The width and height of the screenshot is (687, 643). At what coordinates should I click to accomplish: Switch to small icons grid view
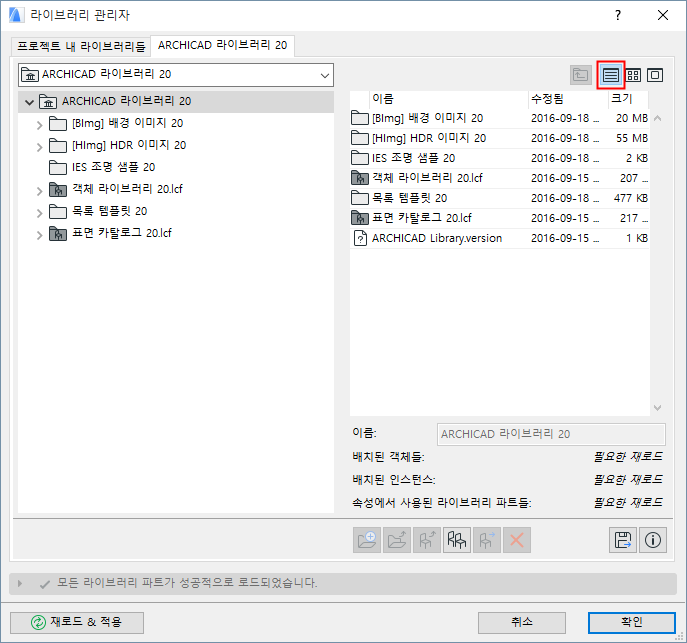click(x=633, y=75)
